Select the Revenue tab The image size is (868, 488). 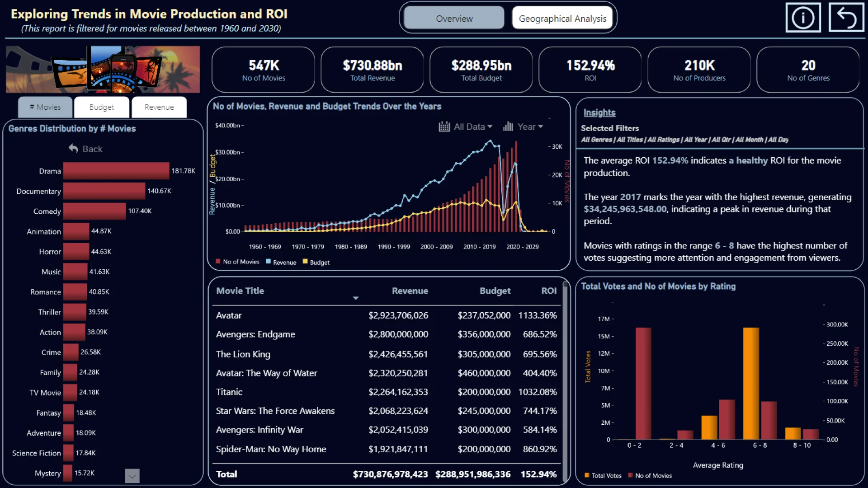coord(159,107)
